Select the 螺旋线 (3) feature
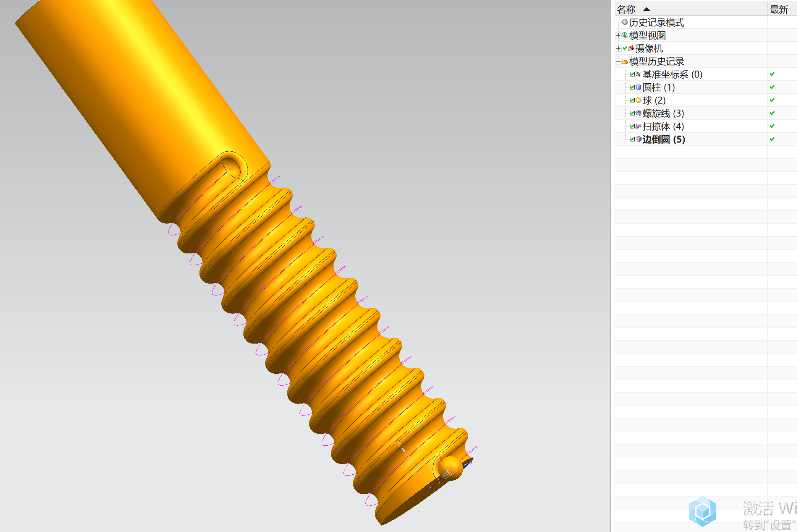The height and width of the screenshot is (532, 797). pyautogui.click(x=663, y=113)
